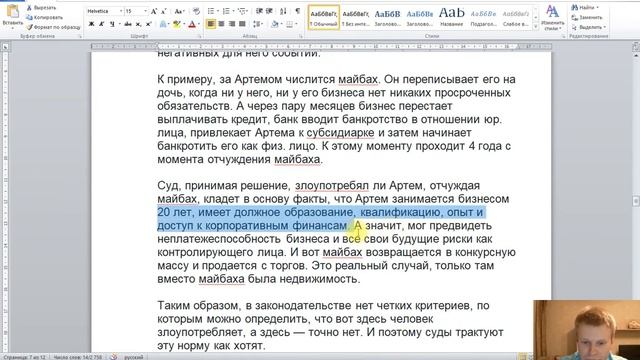Justify the text
This screenshot has height=360, width=640.
(x=242, y=24)
